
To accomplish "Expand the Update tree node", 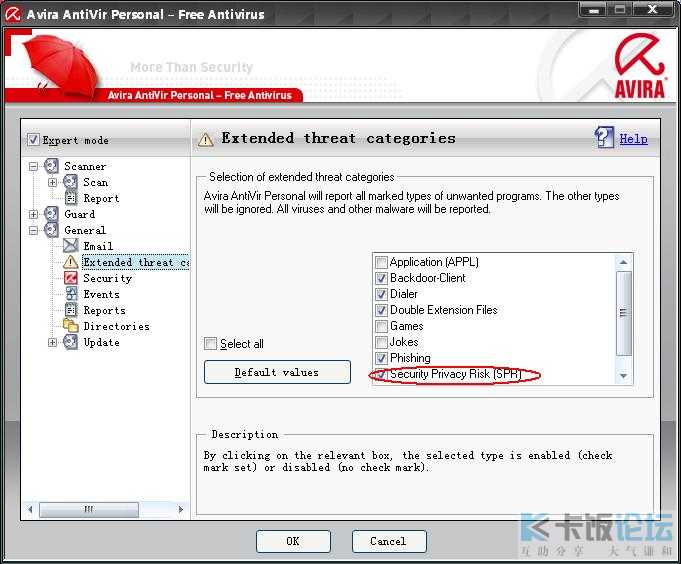I will pos(53,342).
